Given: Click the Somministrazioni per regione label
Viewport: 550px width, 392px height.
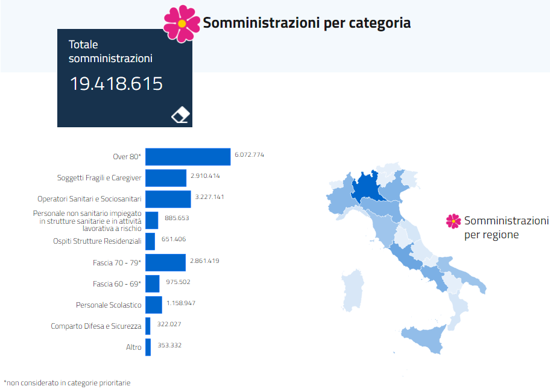Looking at the screenshot, I should tap(506, 227).
